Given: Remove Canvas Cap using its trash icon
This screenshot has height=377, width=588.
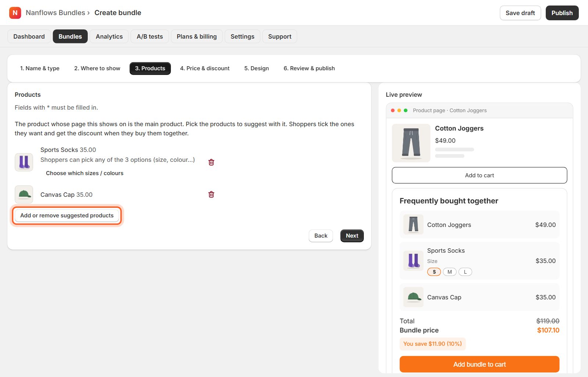Looking at the screenshot, I should tap(211, 195).
